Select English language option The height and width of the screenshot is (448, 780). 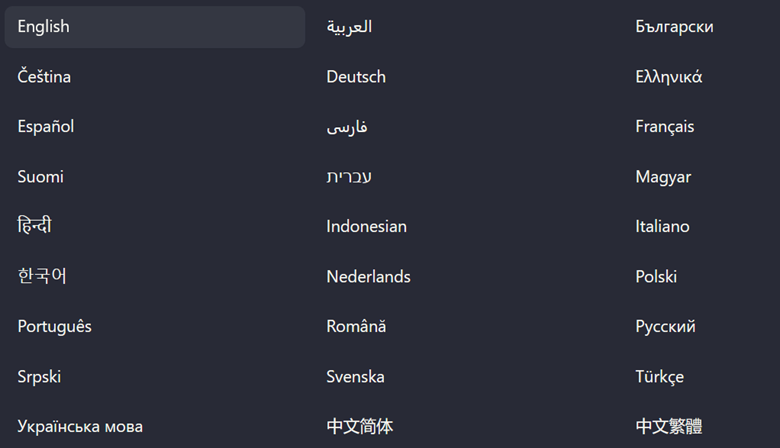[x=44, y=27]
